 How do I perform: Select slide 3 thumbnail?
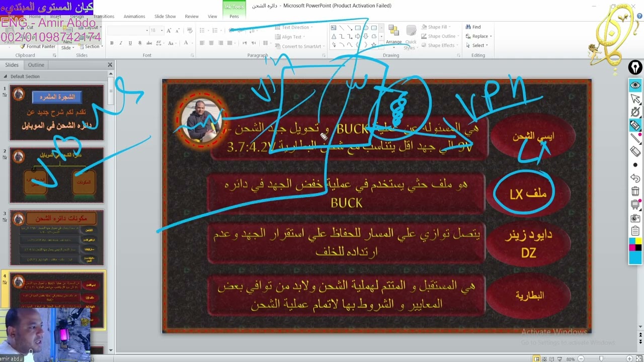(x=57, y=238)
